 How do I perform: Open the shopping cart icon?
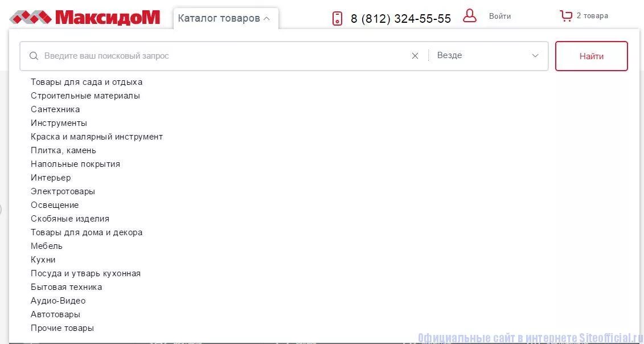pyautogui.click(x=566, y=16)
